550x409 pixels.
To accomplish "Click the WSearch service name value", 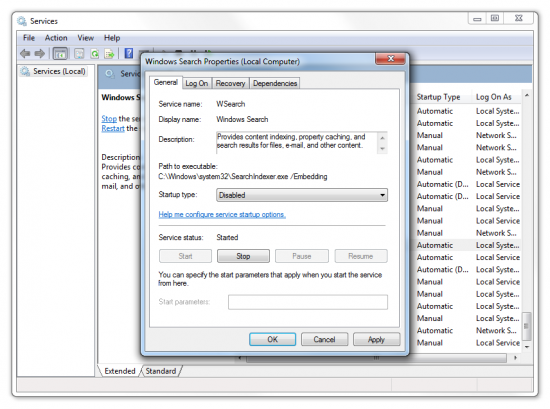I will (x=230, y=104).
